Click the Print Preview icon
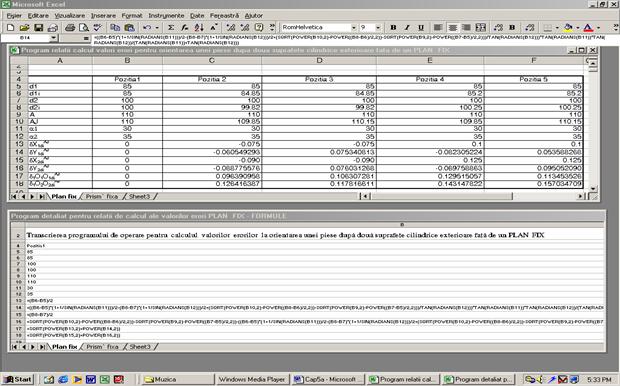620x386 pixels. [x=83, y=27]
